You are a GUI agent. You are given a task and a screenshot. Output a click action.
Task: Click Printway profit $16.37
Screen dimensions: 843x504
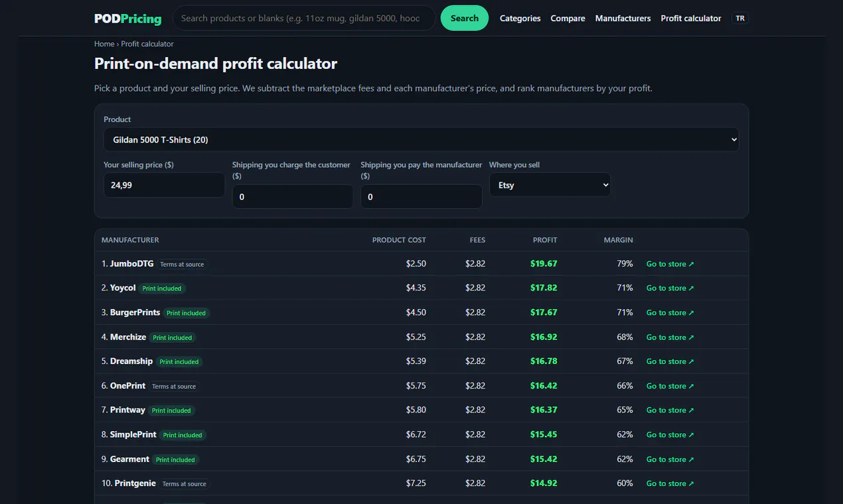click(x=544, y=410)
